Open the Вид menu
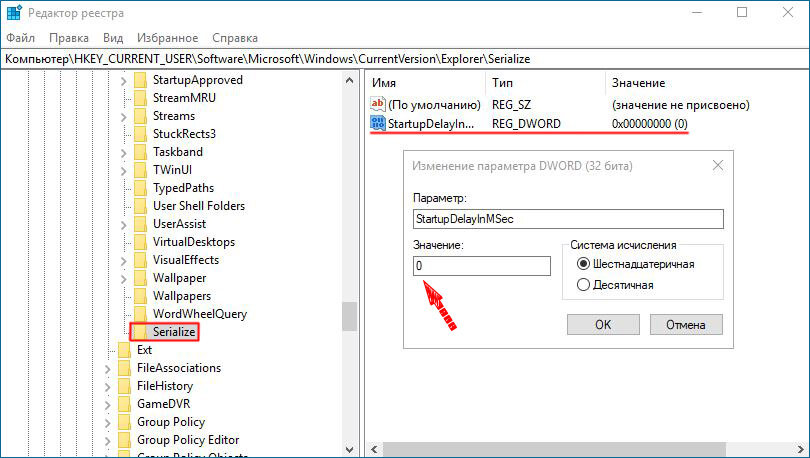Viewport: 810px width, 458px height. tap(113, 38)
